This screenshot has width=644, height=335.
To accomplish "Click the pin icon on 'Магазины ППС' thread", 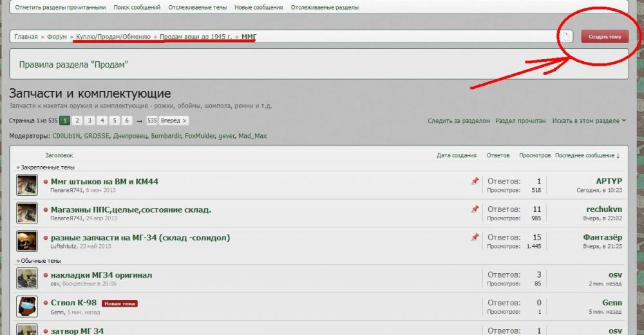I will point(475,209).
